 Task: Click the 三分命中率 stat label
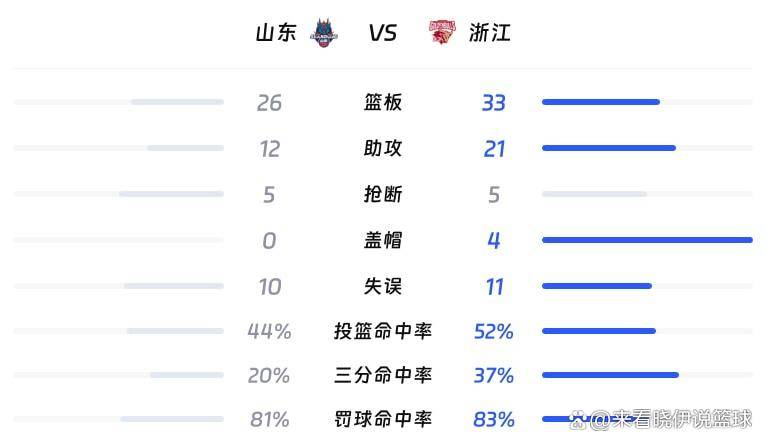tap(383, 376)
